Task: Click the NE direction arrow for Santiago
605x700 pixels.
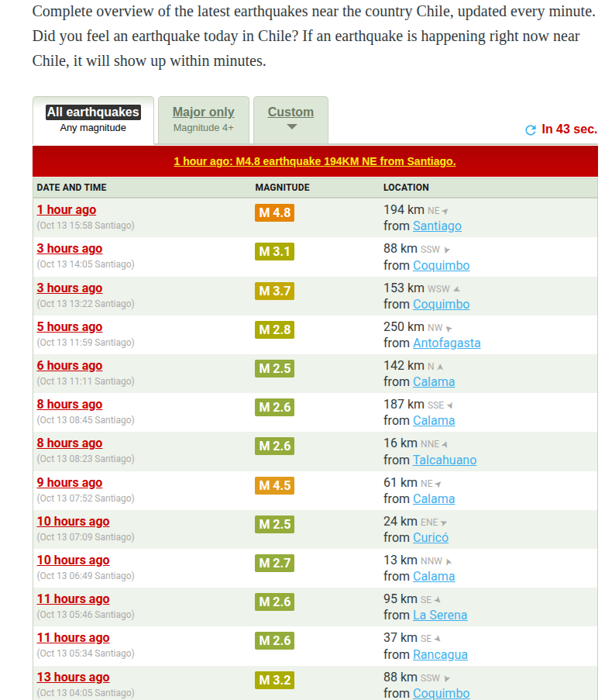Action: (445, 211)
